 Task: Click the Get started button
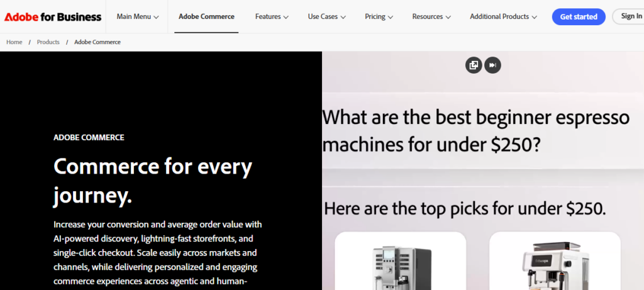click(x=579, y=17)
